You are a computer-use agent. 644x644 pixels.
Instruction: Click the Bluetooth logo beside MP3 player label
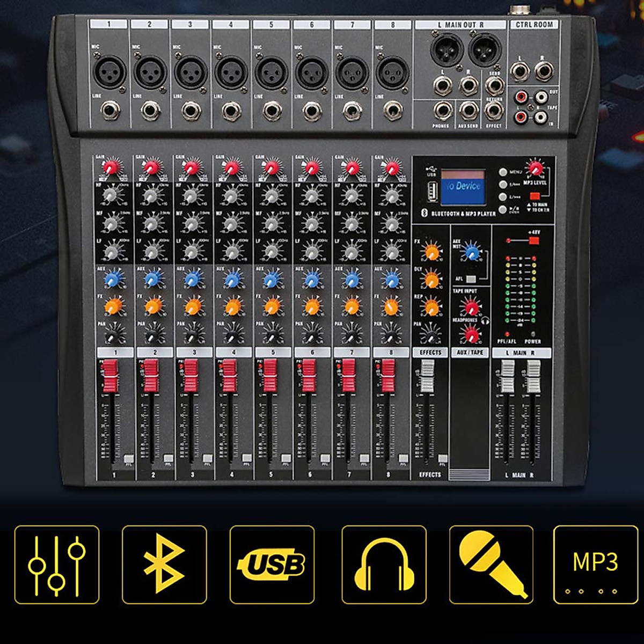422,213
